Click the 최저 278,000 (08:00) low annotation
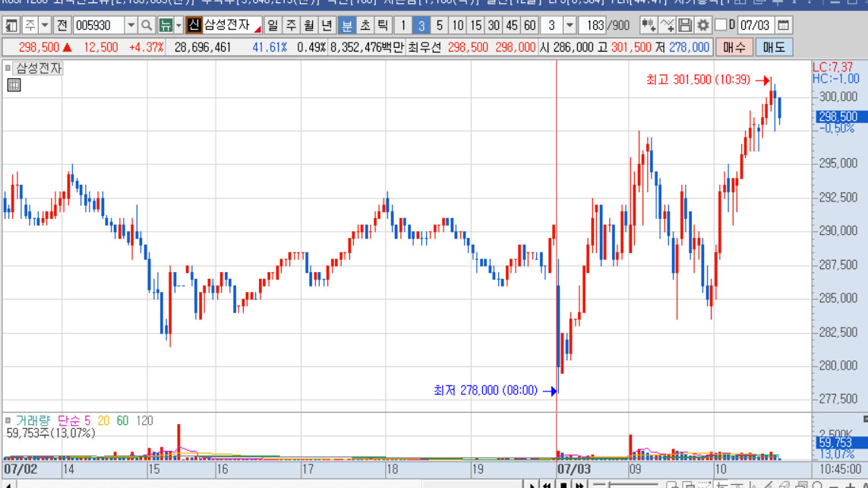The image size is (868, 488). (x=485, y=391)
